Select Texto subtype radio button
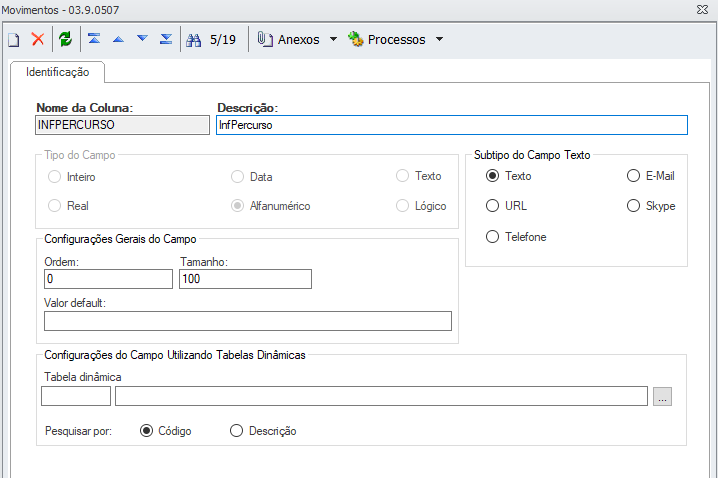Image resolution: width=718 pixels, height=478 pixels. click(x=492, y=176)
